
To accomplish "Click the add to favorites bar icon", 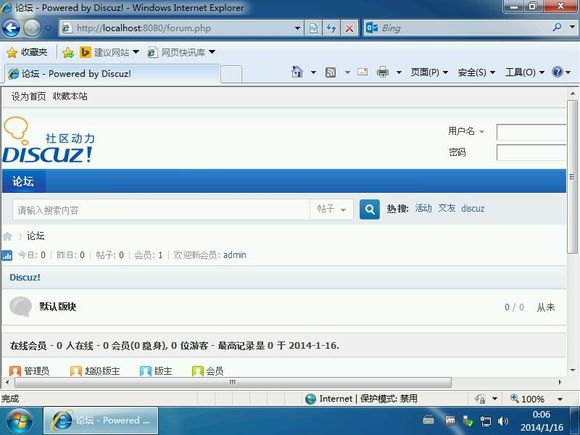I will pos(68,53).
